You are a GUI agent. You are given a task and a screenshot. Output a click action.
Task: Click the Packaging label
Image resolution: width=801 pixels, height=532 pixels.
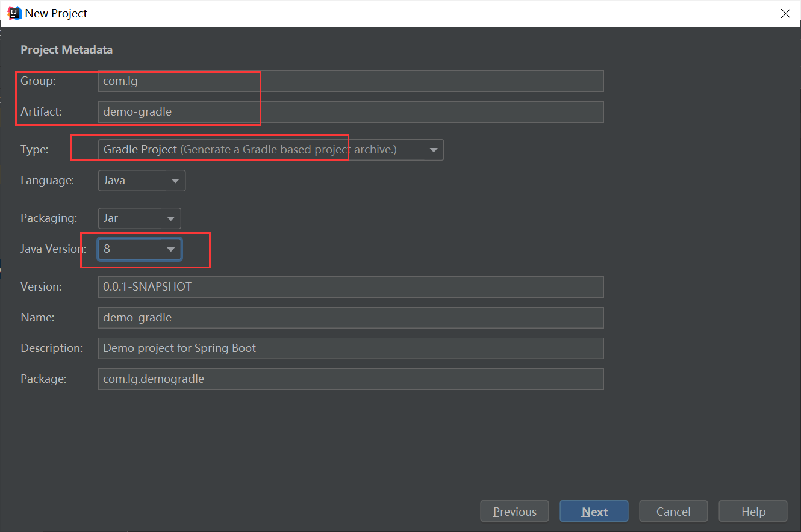coord(49,218)
